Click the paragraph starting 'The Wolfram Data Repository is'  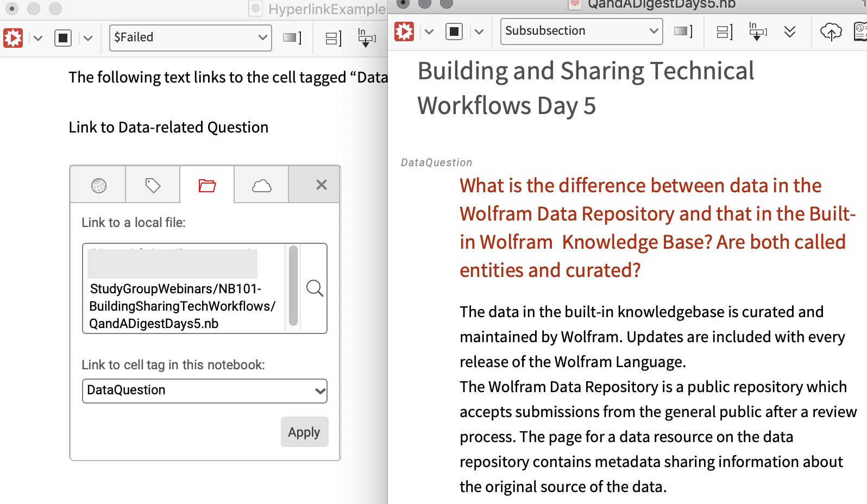658,437
